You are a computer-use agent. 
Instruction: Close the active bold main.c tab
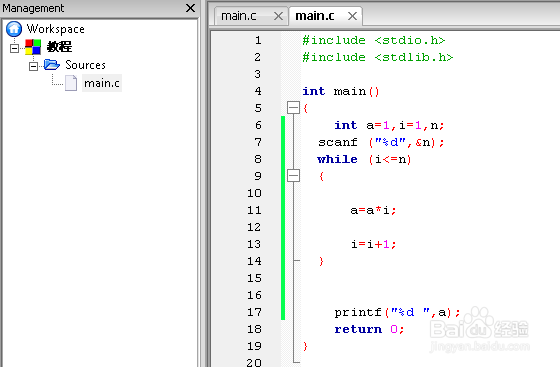point(352,16)
